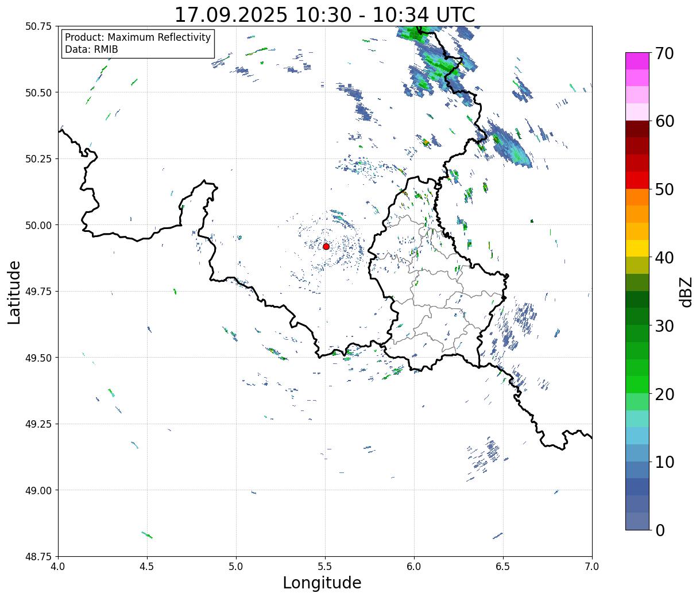Click the 50.75 latitude tick label
Screen dimensions: 700x597
point(38,26)
